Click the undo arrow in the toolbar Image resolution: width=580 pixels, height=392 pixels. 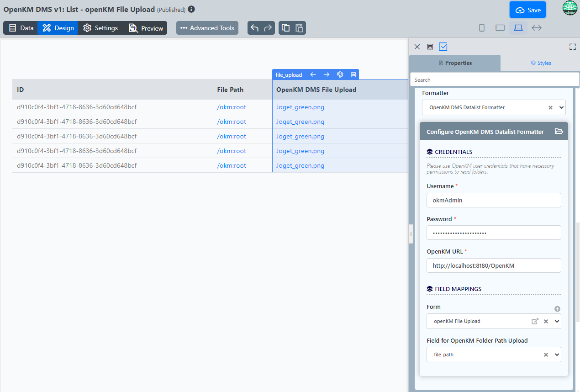pyautogui.click(x=255, y=28)
